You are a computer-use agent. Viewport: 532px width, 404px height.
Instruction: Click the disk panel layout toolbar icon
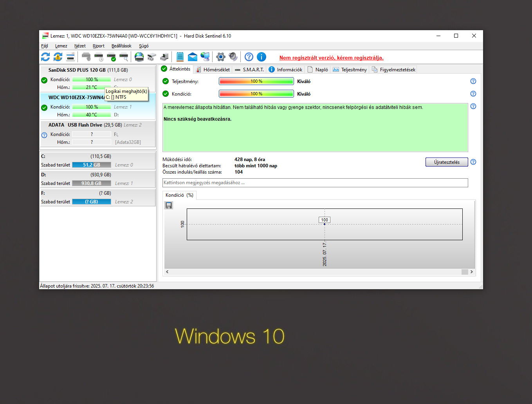pyautogui.click(x=70, y=57)
